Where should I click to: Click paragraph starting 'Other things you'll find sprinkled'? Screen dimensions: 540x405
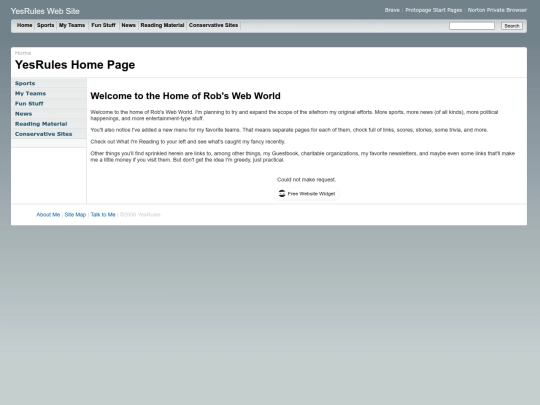pyautogui.click(x=303, y=156)
